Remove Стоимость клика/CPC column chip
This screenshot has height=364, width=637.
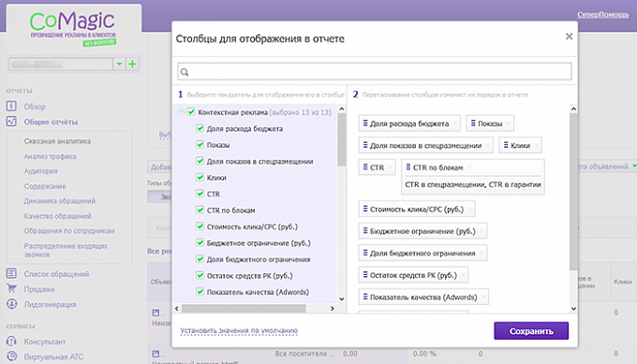[x=469, y=209]
